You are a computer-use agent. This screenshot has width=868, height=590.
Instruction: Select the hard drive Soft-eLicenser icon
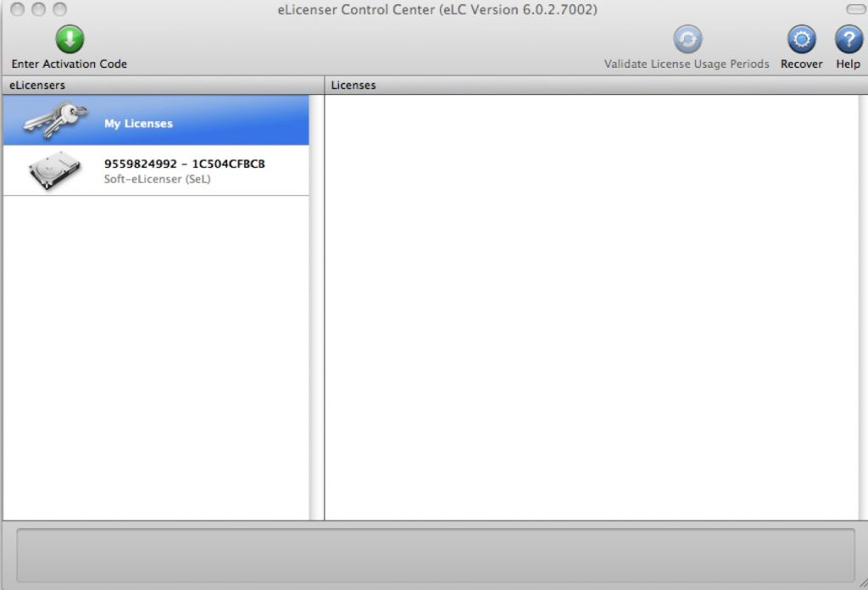click(x=54, y=170)
